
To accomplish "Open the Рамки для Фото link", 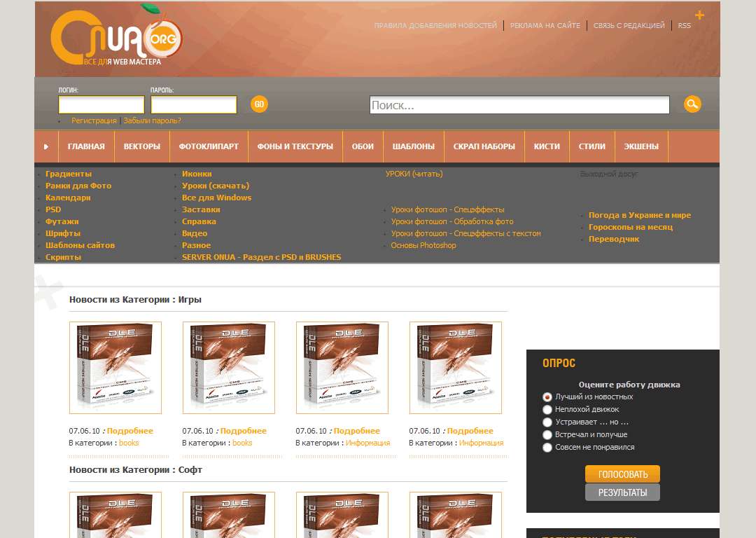I will coord(78,186).
